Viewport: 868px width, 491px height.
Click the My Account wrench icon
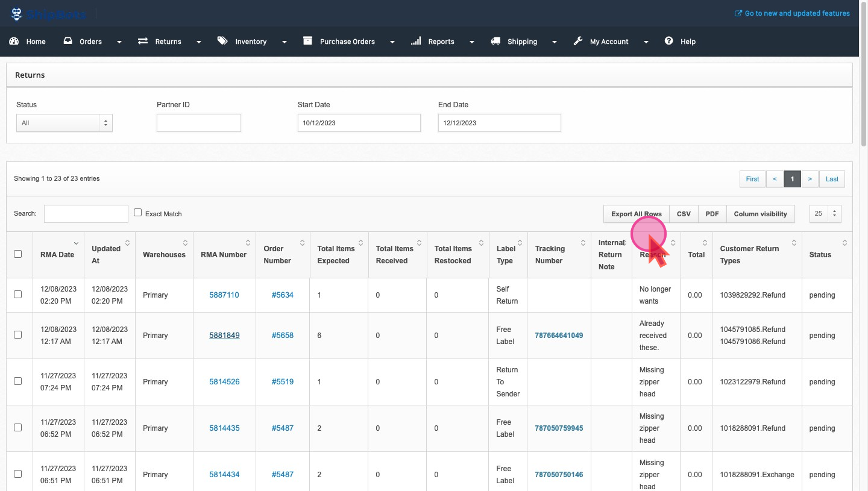[578, 41]
